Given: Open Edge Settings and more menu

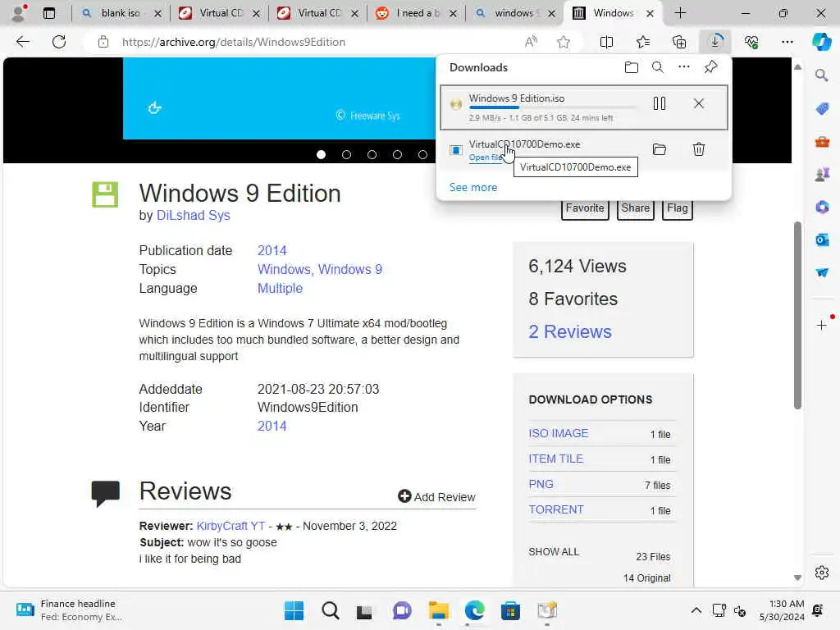Looking at the screenshot, I should [x=787, y=42].
